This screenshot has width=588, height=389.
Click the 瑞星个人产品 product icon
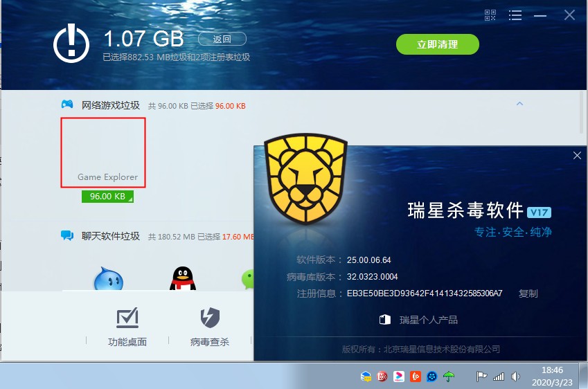click(385, 320)
